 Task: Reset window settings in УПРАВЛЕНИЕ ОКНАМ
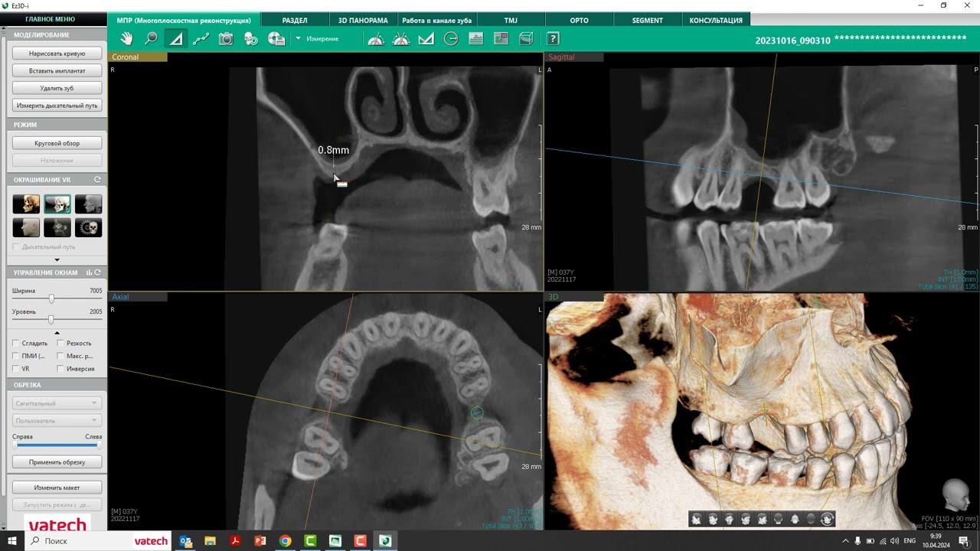click(97, 272)
